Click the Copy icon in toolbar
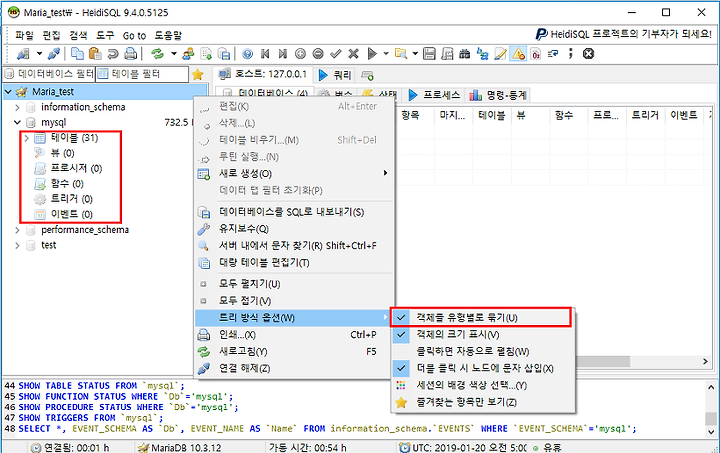 coord(77,54)
